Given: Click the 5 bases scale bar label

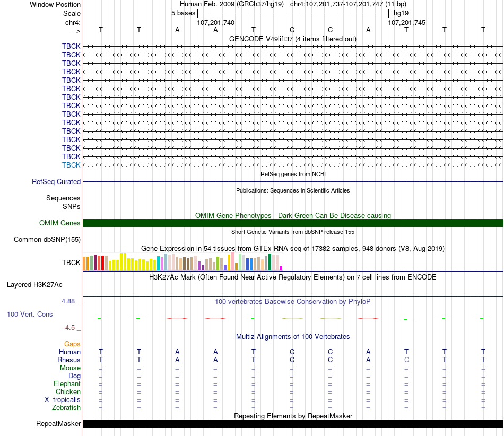Looking at the screenshot, I should pyautogui.click(x=183, y=13).
